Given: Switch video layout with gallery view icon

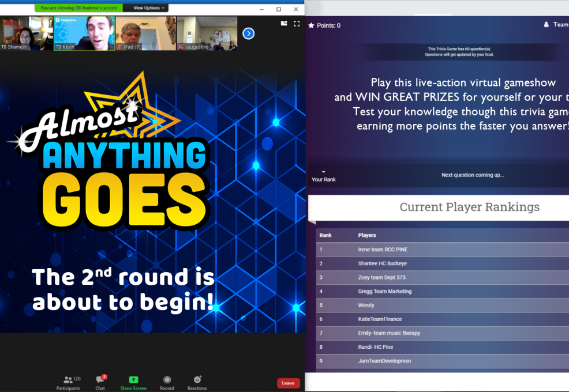Looking at the screenshot, I should [x=284, y=24].
